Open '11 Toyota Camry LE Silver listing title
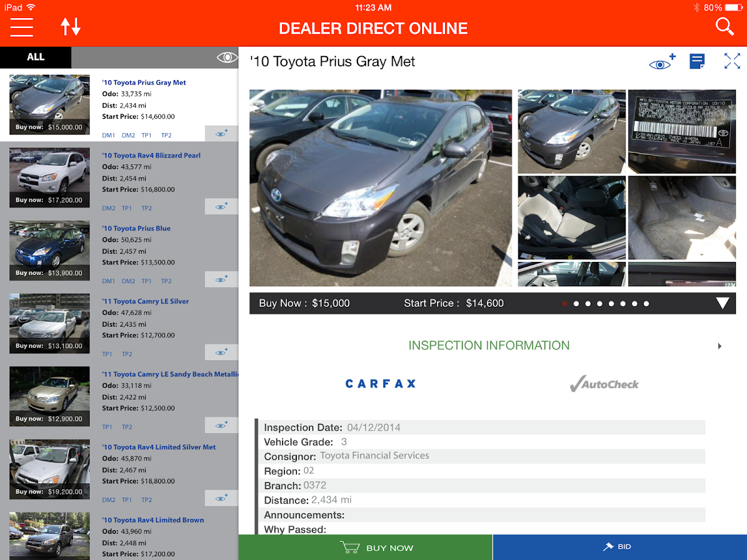The height and width of the screenshot is (560, 747). pos(146,301)
